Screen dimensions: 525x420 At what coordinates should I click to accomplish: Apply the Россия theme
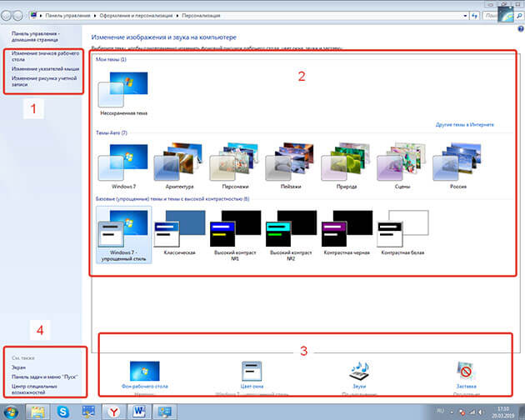457,162
